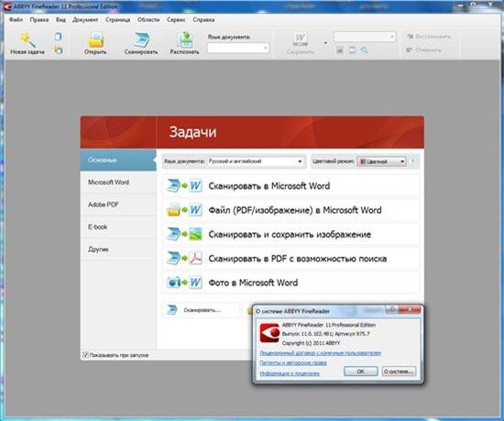
Task: Open the Файл menu
Action: click(x=16, y=19)
